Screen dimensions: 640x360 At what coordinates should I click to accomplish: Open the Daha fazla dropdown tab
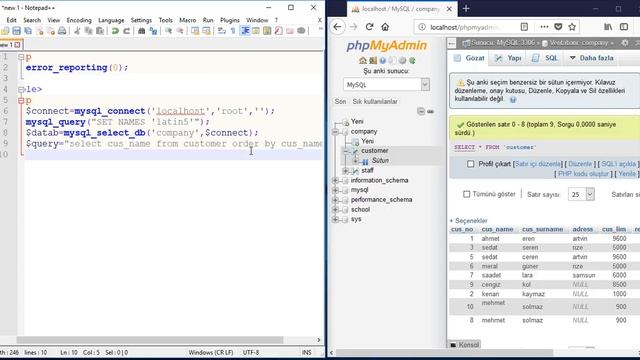coord(592,58)
